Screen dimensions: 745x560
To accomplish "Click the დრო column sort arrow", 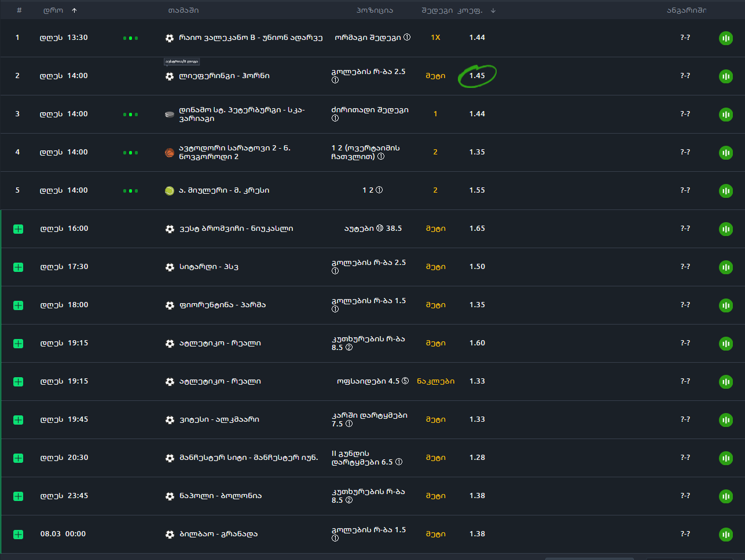I will (75, 10).
